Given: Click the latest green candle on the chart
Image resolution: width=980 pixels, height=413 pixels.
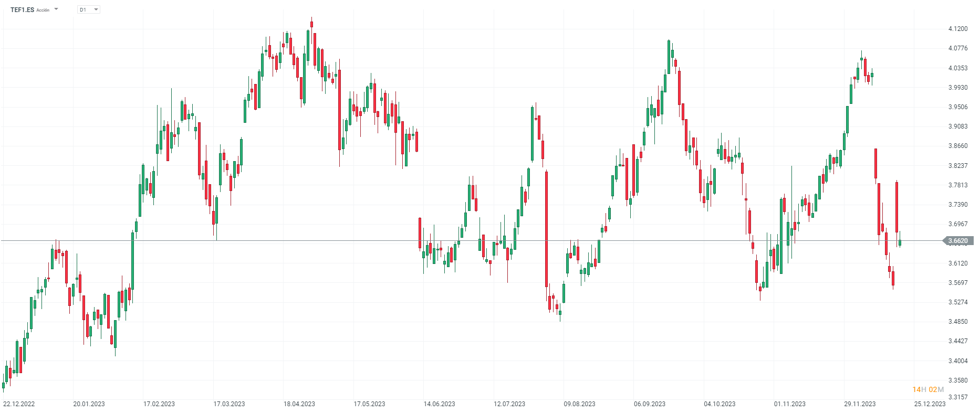Looking at the screenshot, I should click(x=900, y=242).
